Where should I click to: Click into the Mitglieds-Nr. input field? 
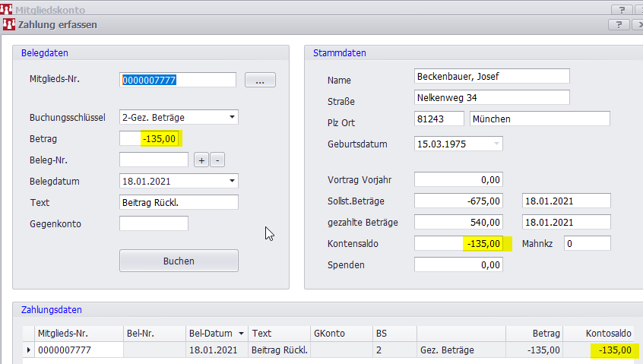(x=178, y=81)
